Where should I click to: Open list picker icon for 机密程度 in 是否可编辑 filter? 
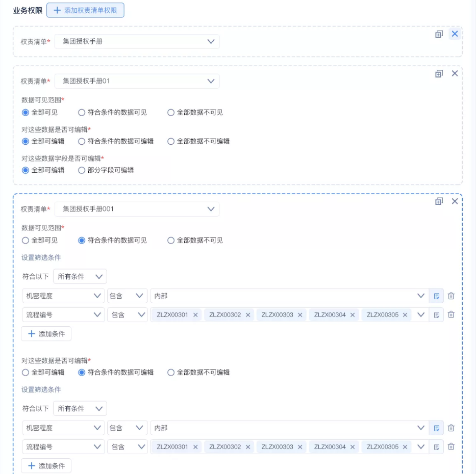[x=437, y=428]
